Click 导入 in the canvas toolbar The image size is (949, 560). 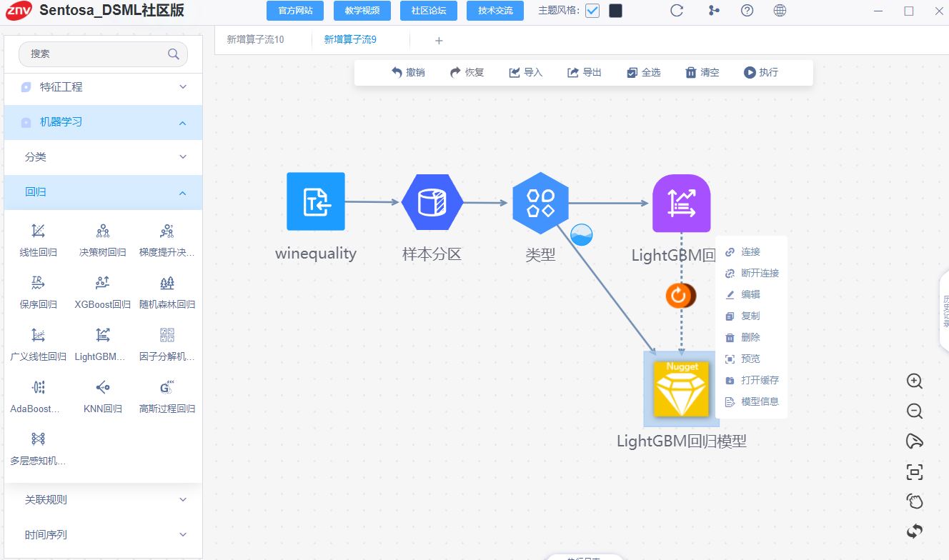click(526, 72)
